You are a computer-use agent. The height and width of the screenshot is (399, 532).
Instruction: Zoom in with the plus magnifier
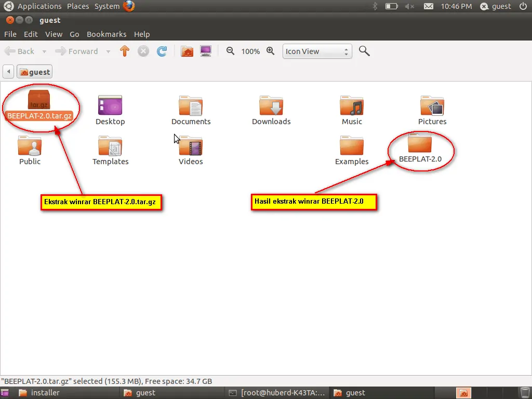pos(270,51)
